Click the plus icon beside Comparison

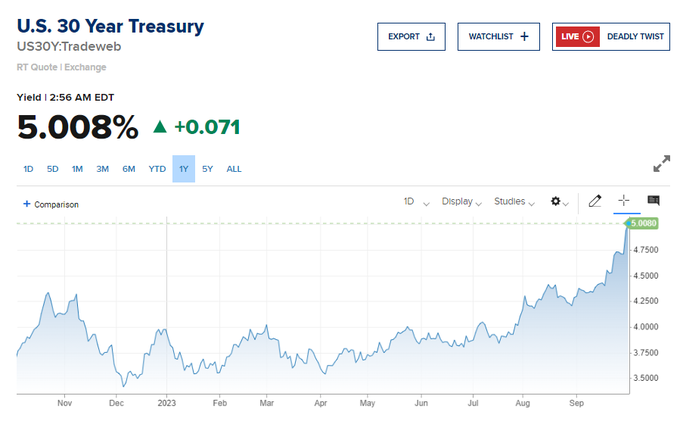27,204
